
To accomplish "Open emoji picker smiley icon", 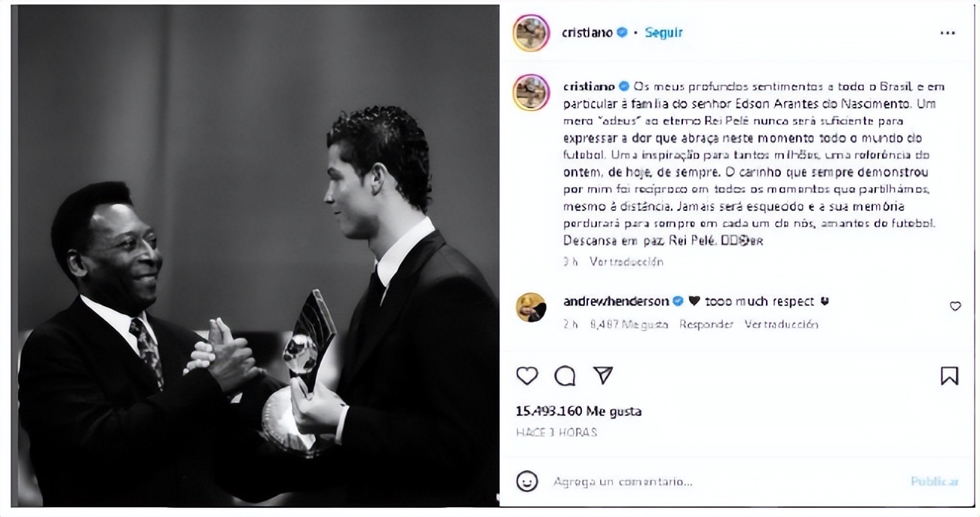I will (x=527, y=481).
